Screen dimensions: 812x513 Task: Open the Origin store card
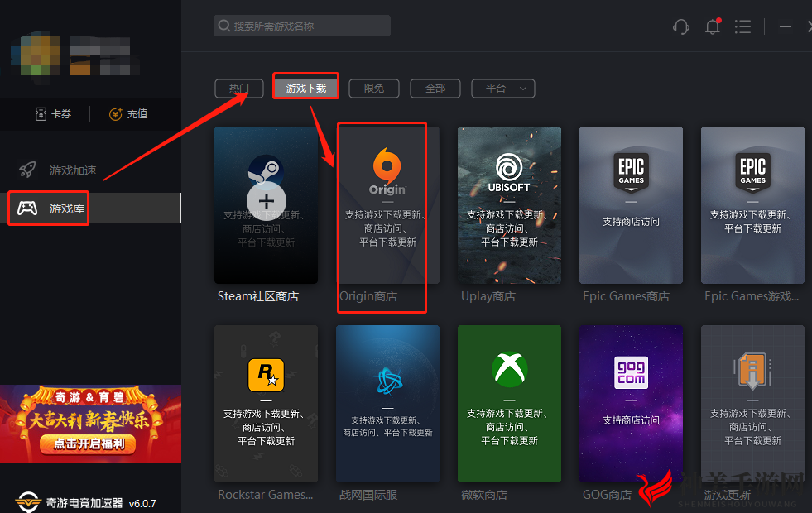387,205
